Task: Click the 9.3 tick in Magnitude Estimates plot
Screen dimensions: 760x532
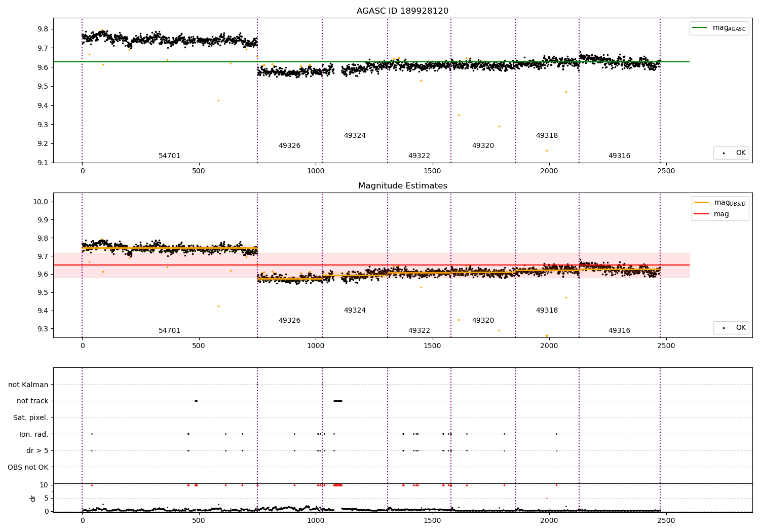Action: (x=43, y=329)
